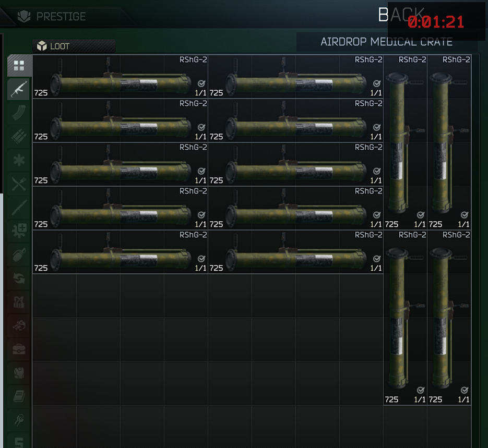Select lower vertical RShG-2 in rightmost column
The width and height of the screenshot is (488, 448).
pyautogui.click(x=449, y=318)
